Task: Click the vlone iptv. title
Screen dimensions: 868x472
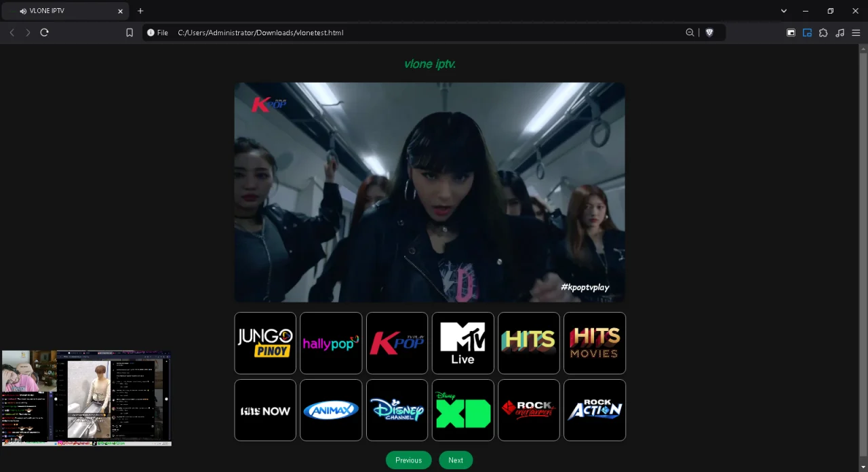Action: (430, 64)
